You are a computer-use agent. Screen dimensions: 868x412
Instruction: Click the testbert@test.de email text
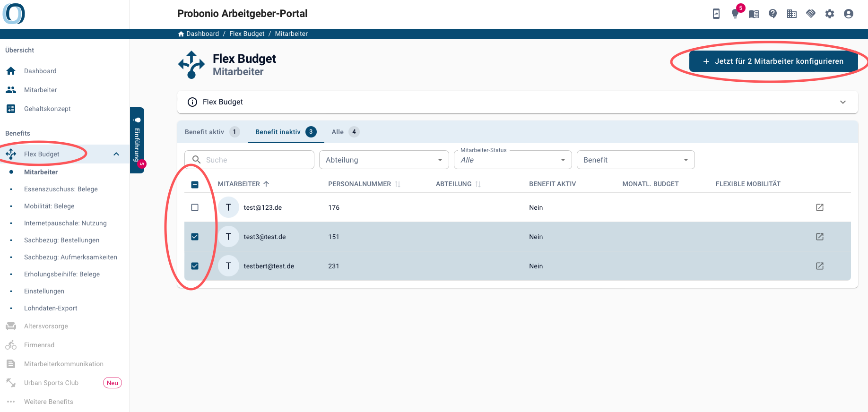coord(269,266)
